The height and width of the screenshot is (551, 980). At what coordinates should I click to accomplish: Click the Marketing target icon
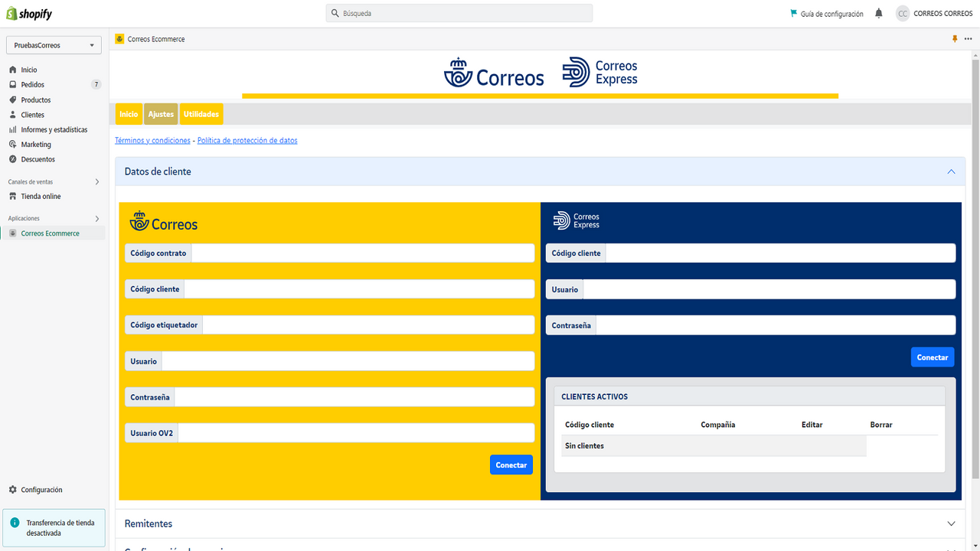(13, 145)
